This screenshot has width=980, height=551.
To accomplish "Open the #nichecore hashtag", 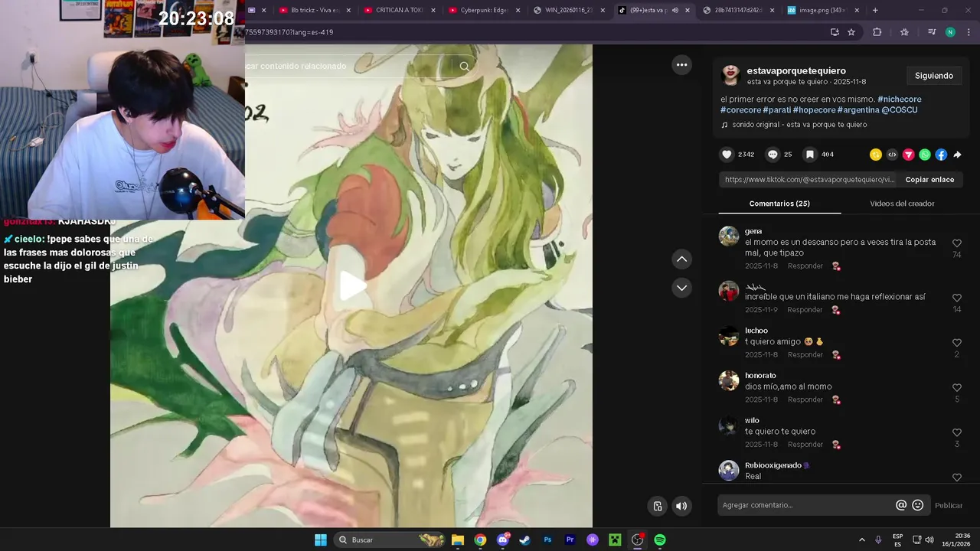I will 900,99.
